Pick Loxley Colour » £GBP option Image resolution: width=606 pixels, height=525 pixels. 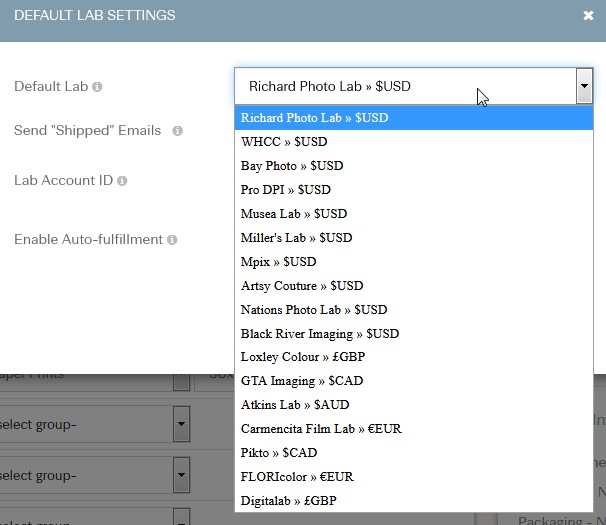click(x=414, y=357)
